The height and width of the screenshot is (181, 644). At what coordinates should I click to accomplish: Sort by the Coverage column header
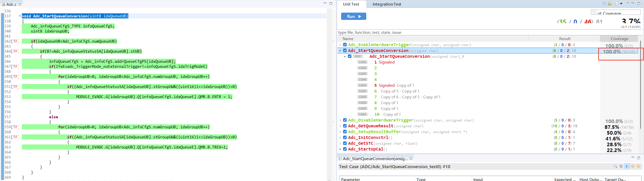click(619, 39)
